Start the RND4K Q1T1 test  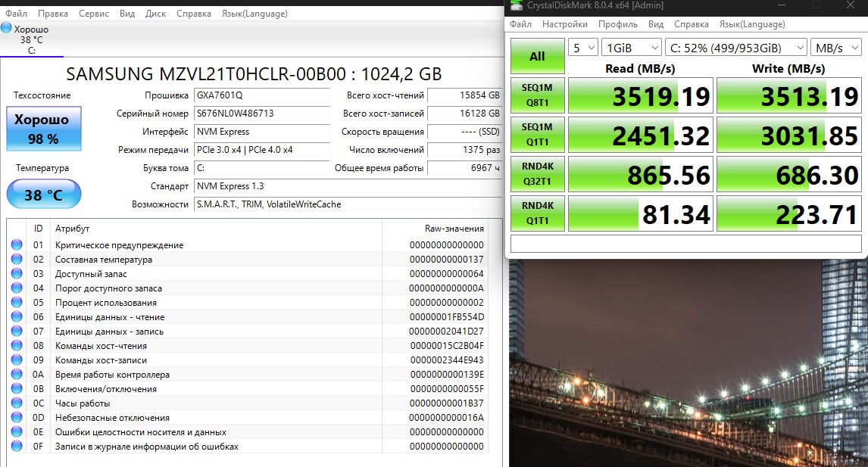click(538, 213)
